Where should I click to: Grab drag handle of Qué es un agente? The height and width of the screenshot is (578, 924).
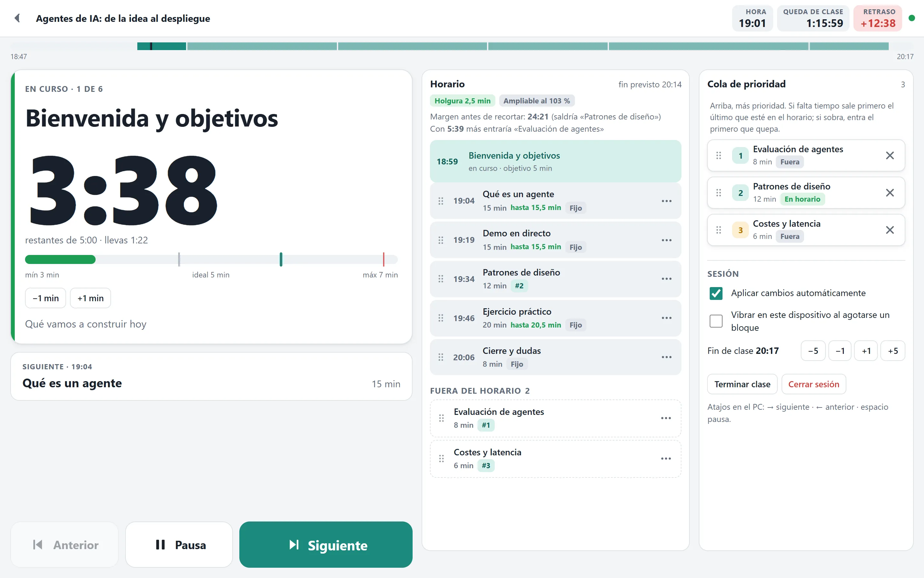441,201
